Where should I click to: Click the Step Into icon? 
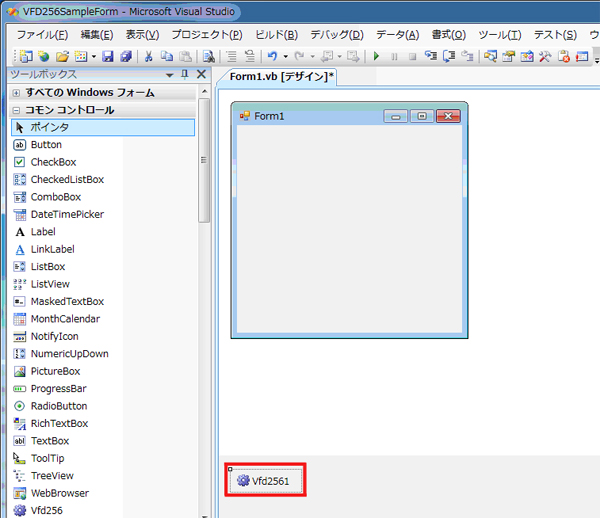pyautogui.click(x=431, y=57)
